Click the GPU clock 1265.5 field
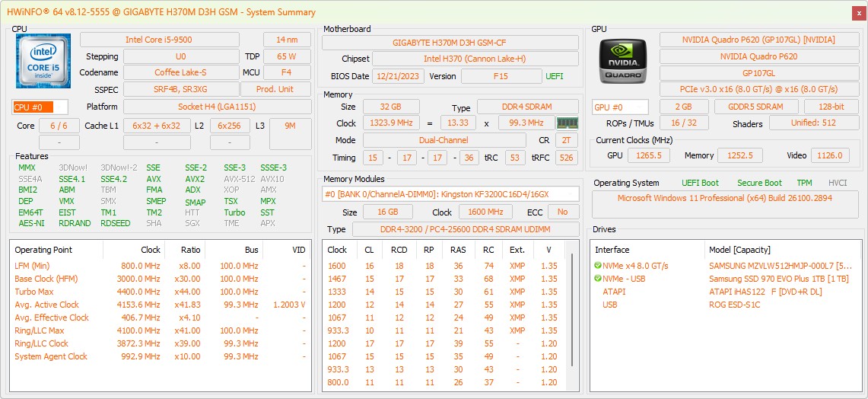 pos(649,156)
